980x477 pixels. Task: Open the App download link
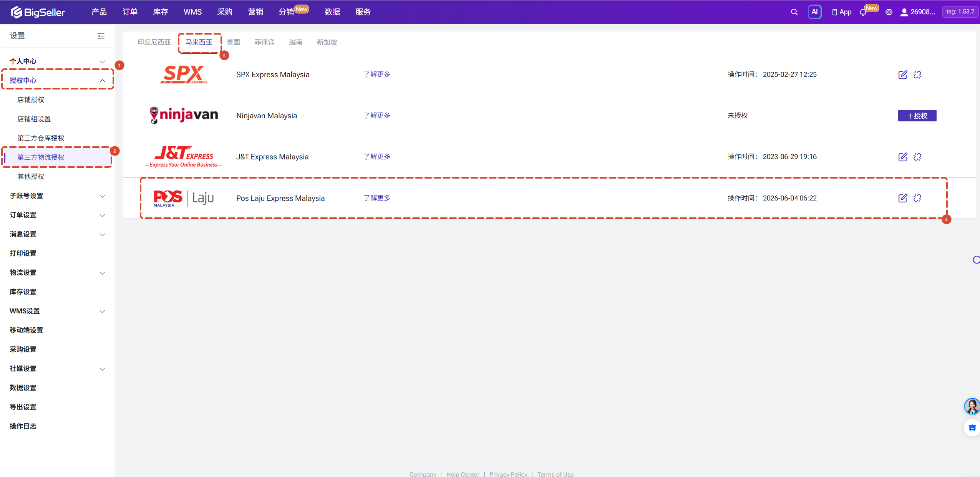pyautogui.click(x=841, y=12)
